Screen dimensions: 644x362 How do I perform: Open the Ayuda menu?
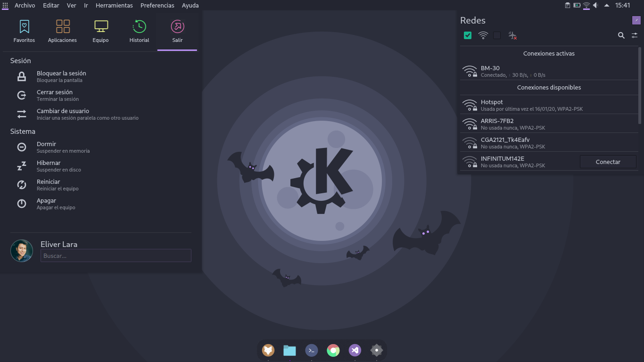click(x=190, y=5)
